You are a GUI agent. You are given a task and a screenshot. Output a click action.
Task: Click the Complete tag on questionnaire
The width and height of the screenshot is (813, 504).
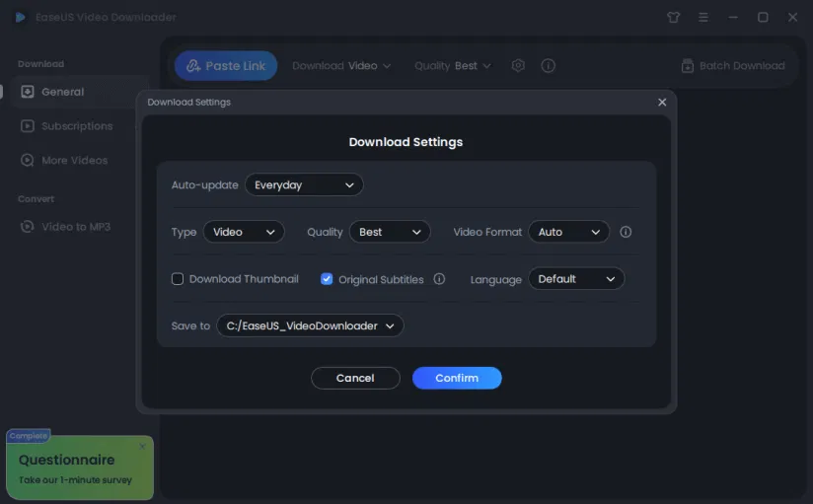(x=29, y=436)
